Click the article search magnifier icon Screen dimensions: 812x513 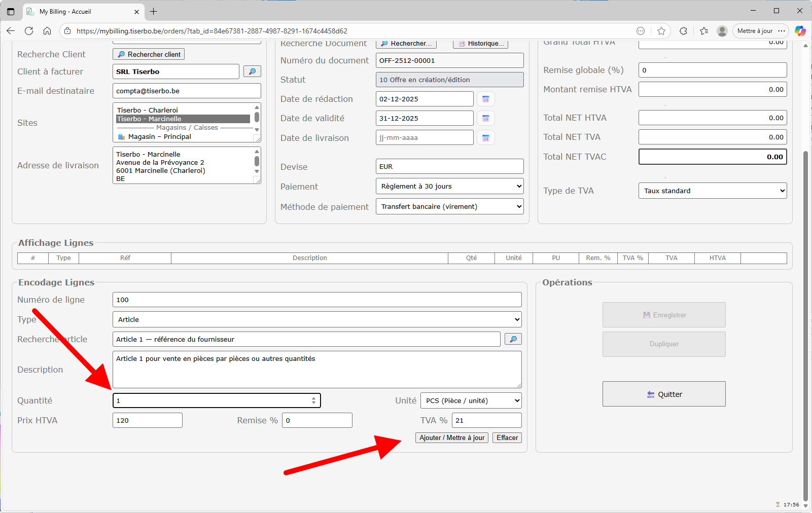tap(513, 339)
